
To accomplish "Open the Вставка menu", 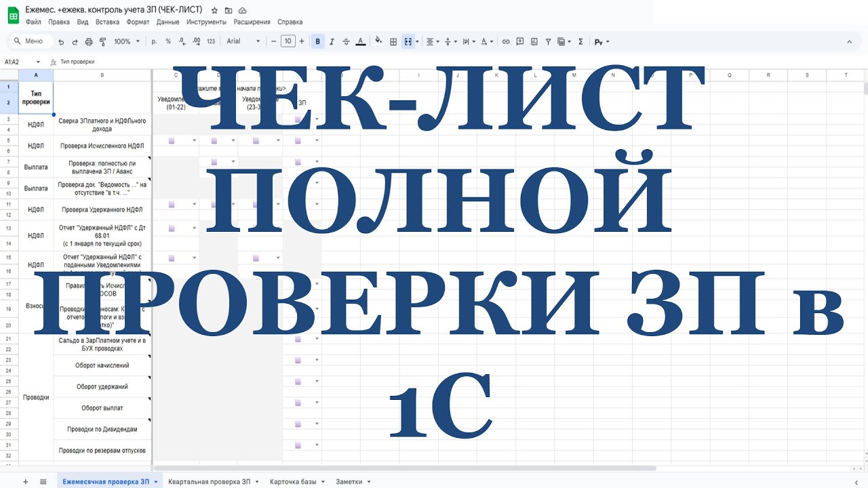I will pyautogui.click(x=108, y=22).
